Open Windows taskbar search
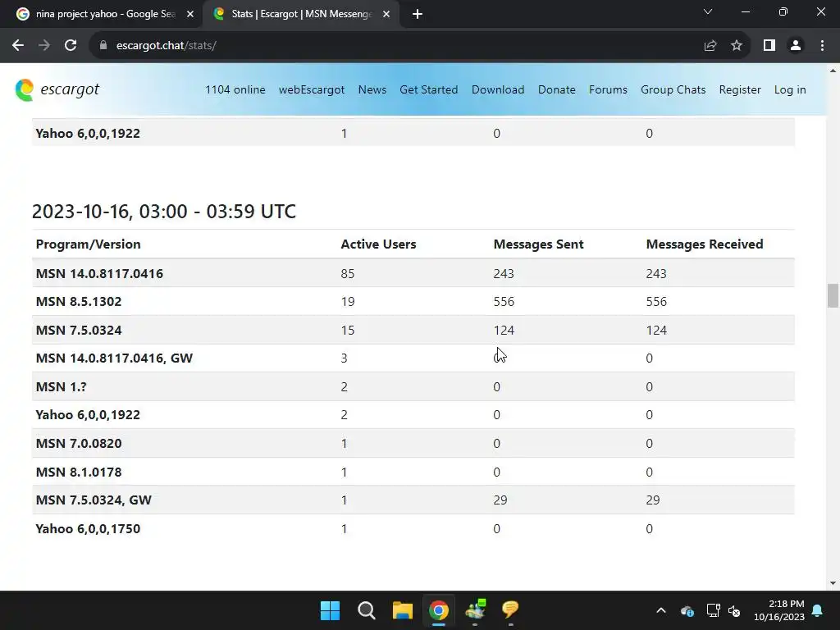 pyautogui.click(x=367, y=610)
